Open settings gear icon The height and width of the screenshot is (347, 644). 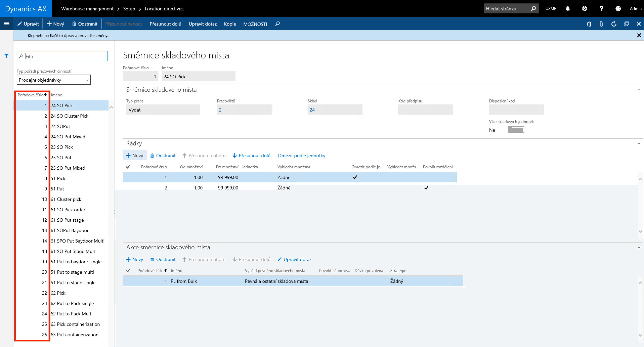pos(584,9)
